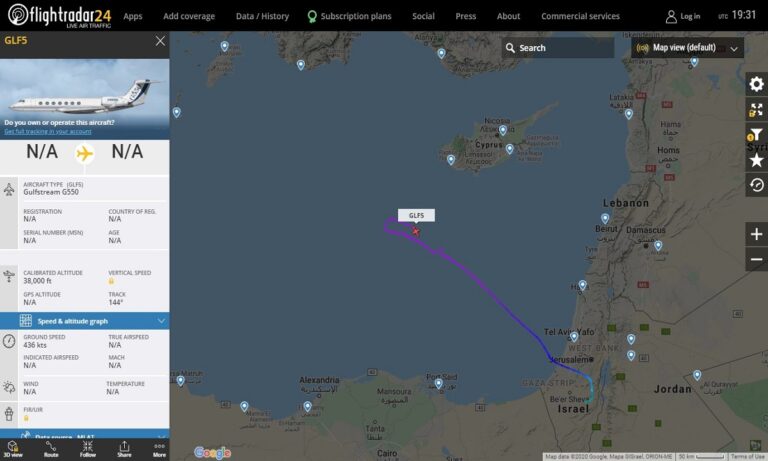Open the More options menu
The height and width of the screenshot is (461, 768).
[159, 449]
